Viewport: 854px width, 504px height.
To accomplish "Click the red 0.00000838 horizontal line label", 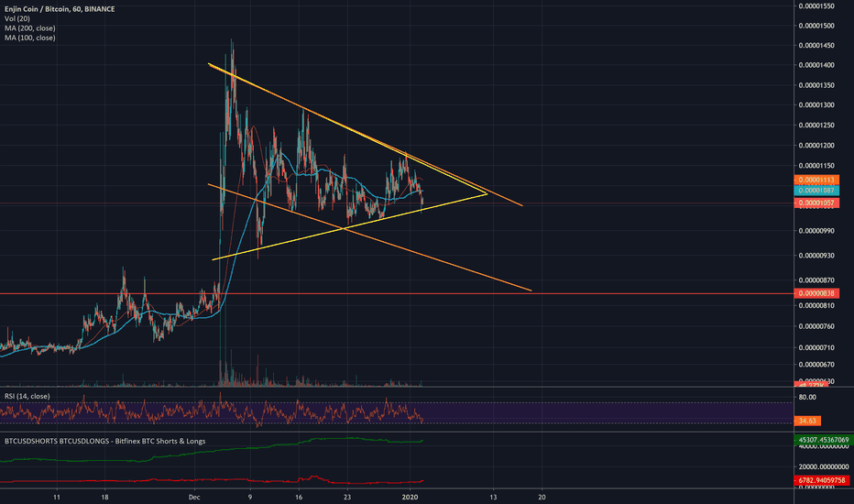I will [x=816, y=293].
